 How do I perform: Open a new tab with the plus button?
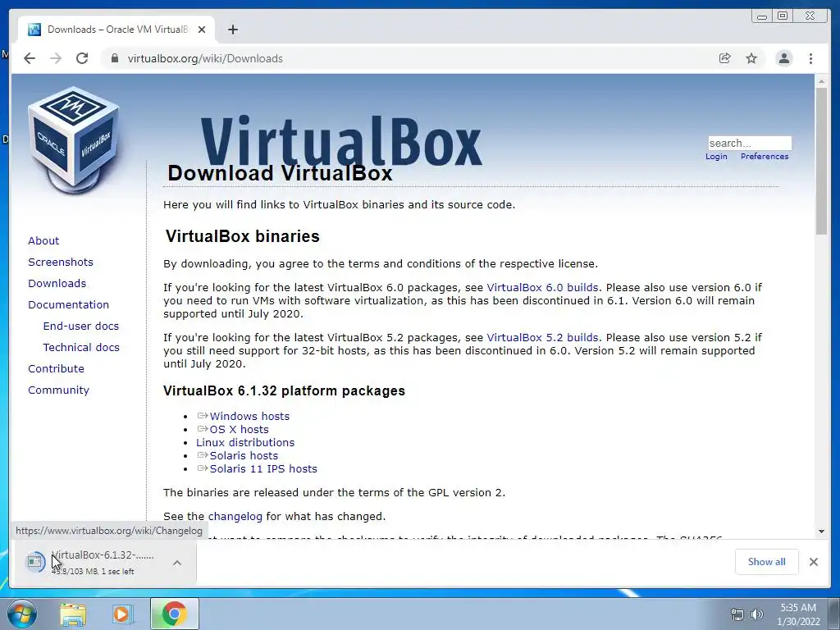click(232, 30)
